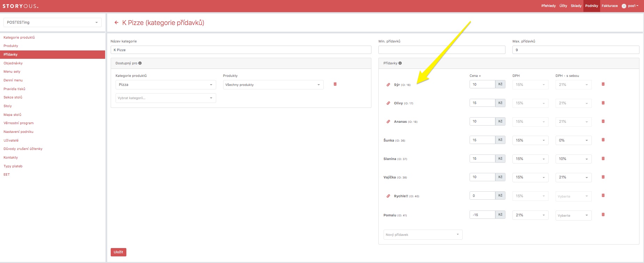Viewport: 644px width, 263px height.
Task: Click the user avatar icon beside pos1
Action: coord(624,6)
